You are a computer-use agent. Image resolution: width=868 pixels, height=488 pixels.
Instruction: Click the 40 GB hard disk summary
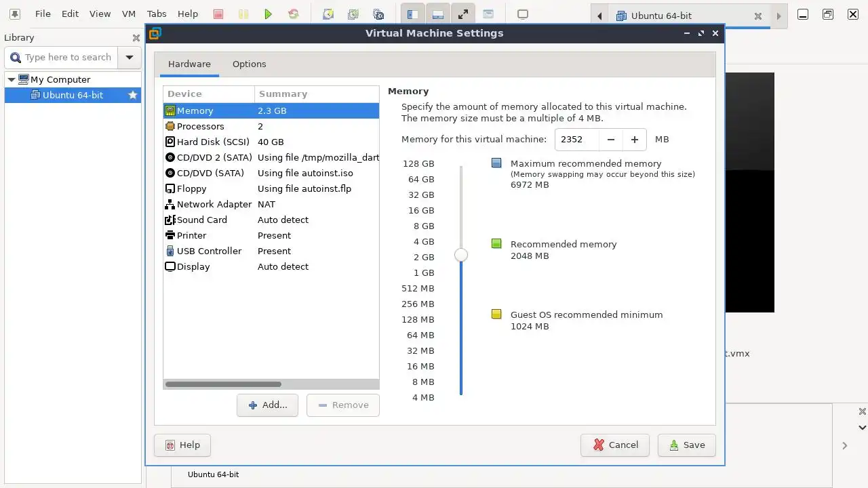tap(271, 142)
